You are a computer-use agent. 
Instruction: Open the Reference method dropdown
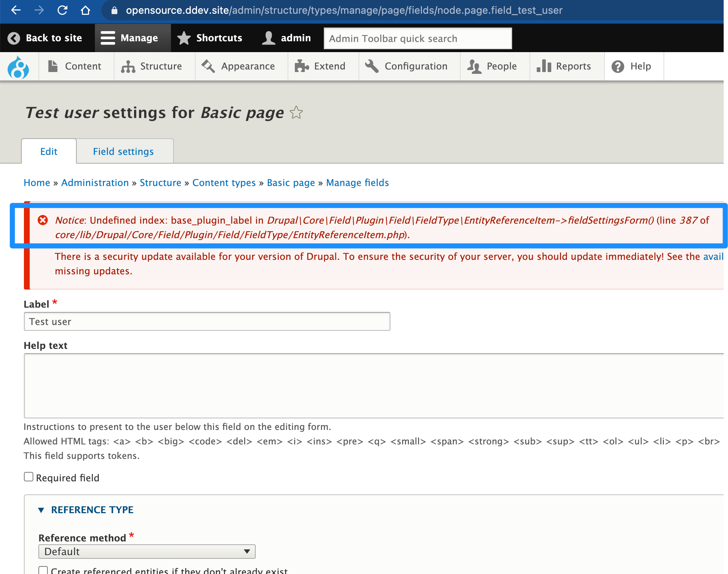point(147,552)
